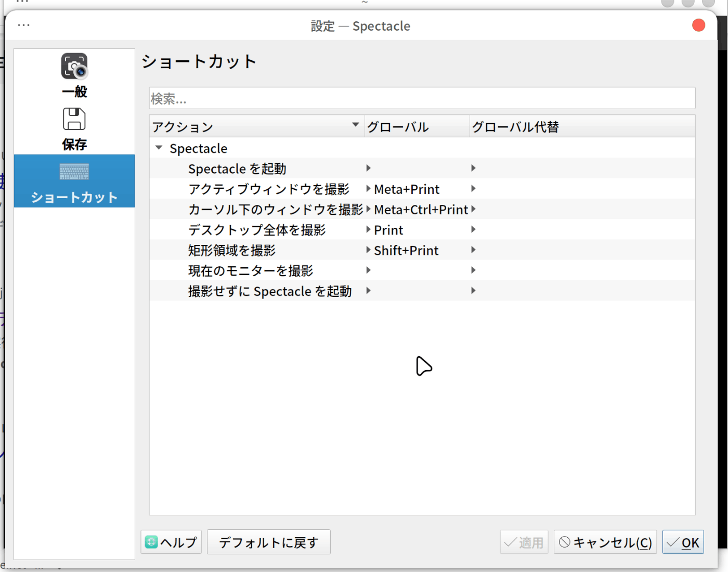Screen dimensions: 728x572
Task: Expand alternate shortcut for 矩形領域を撮影
Action: tap(473, 250)
